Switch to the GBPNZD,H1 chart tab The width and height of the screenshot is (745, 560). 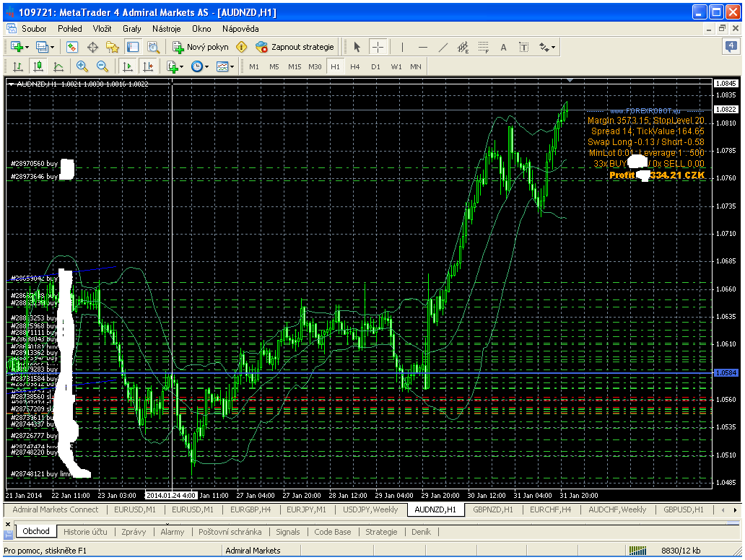pyautogui.click(x=493, y=509)
